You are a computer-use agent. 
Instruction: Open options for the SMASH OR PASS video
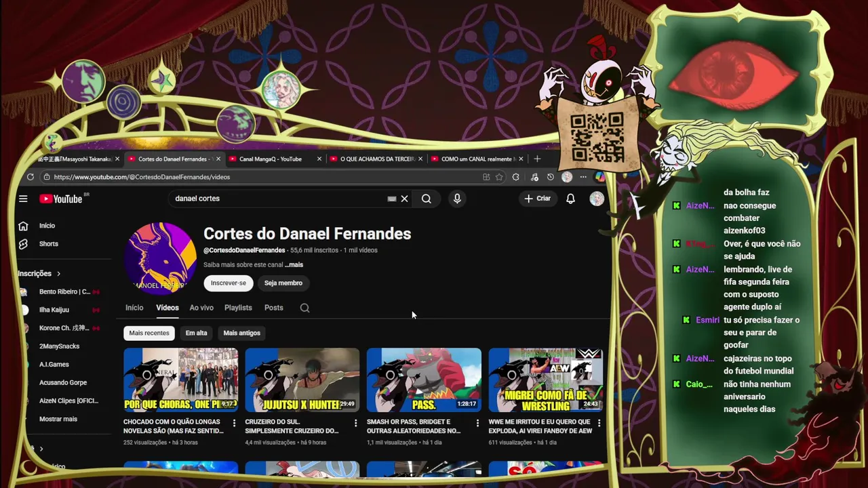(x=477, y=423)
